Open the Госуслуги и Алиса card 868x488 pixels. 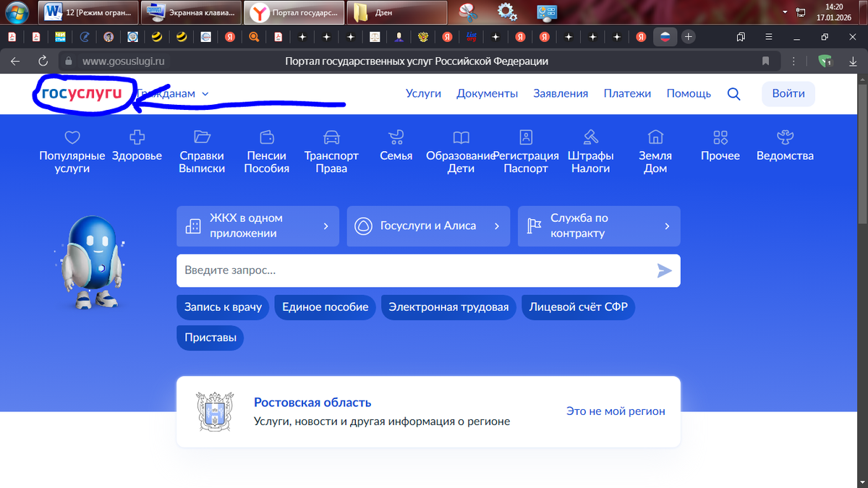pos(428,226)
